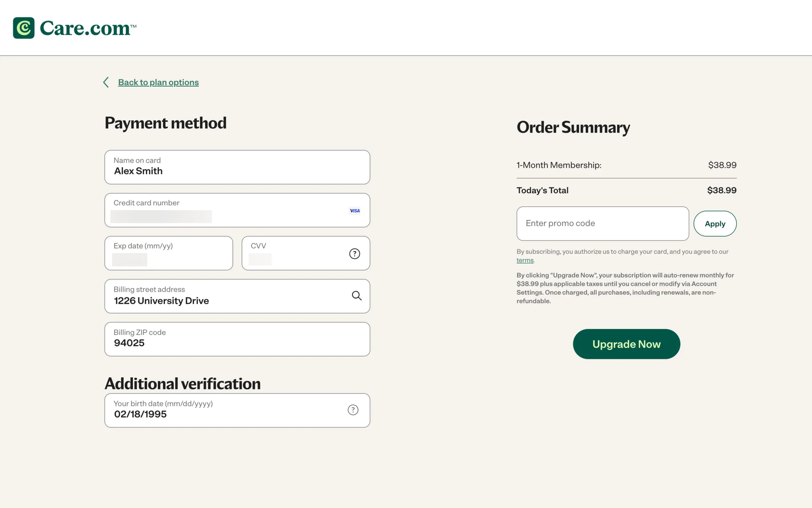Show the CVV help question mark tooltip
This screenshot has width=812, height=508.
point(354,254)
